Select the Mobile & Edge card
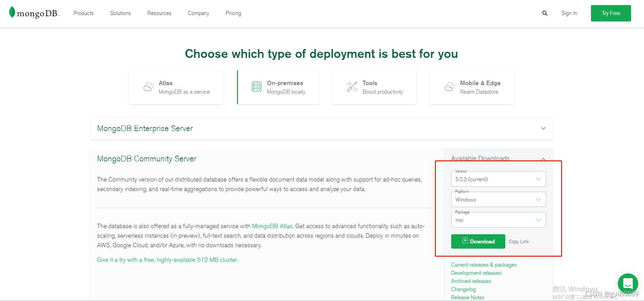Viewport: 644px width, 301px height. 472,87
